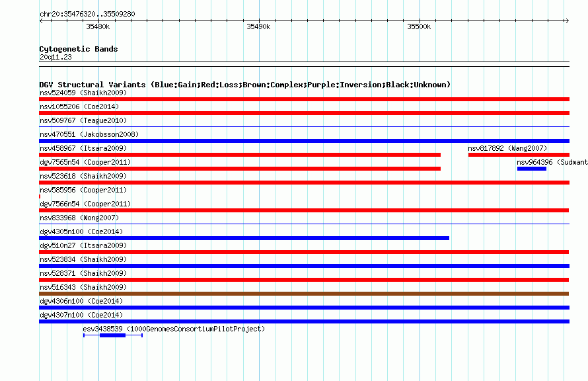Click the nsv458967 (Itsara2009) label
The height and width of the screenshot is (381, 588).
[83, 148]
